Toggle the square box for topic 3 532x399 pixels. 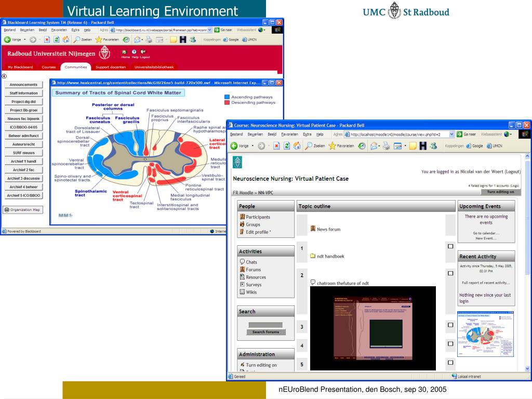pyautogui.click(x=450, y=325)
